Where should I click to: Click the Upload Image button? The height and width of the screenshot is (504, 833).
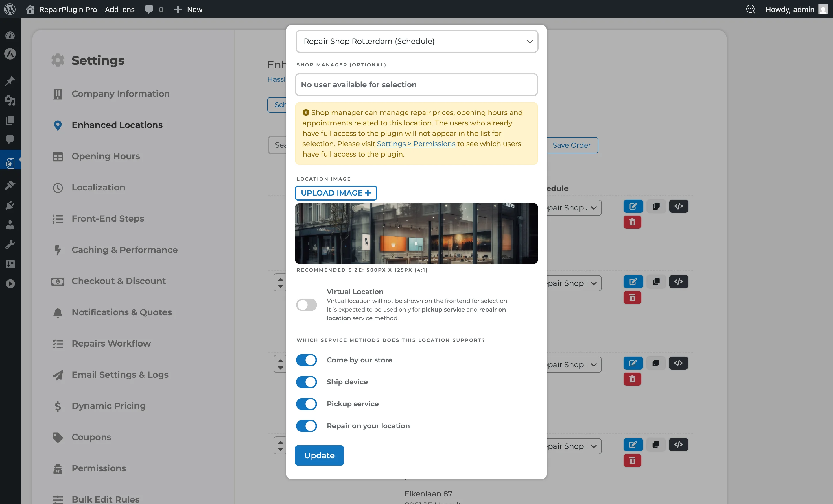pyautogui.click(x=336, y=193)
